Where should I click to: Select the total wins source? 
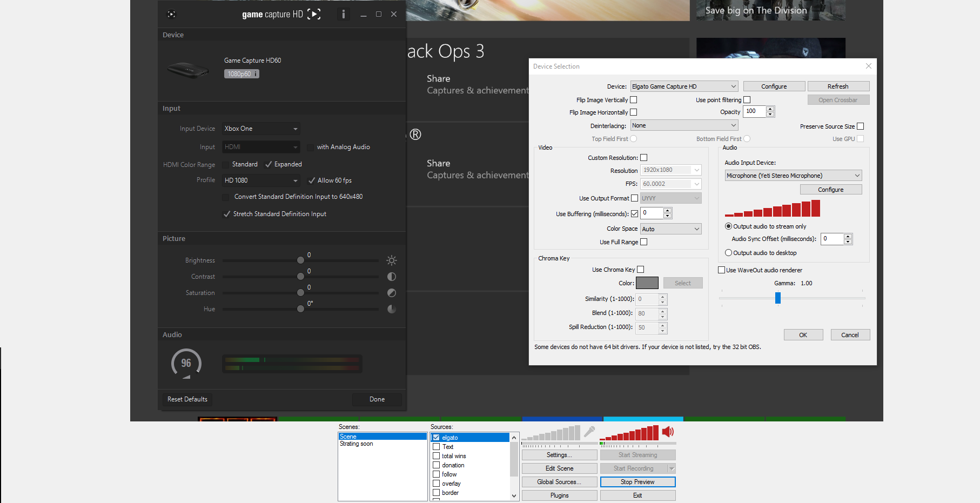[x=454, y=456]
